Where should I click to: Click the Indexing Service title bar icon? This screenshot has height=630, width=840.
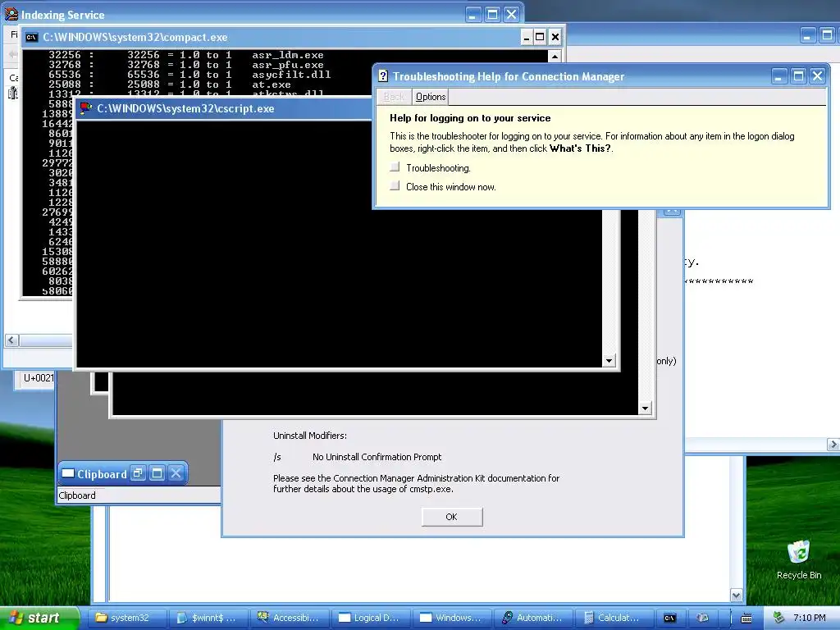[x=11, y=15]
